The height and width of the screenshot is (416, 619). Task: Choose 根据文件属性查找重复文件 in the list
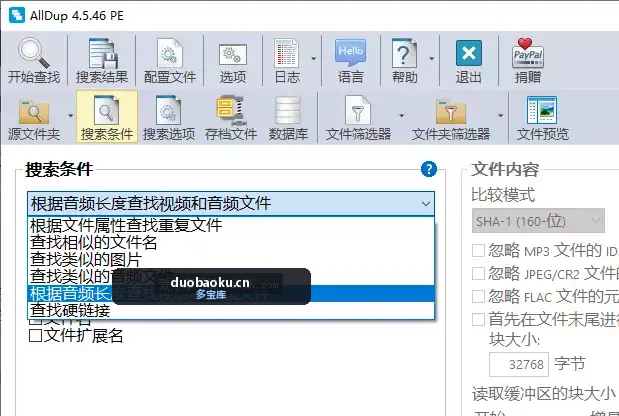click(231, 225)
